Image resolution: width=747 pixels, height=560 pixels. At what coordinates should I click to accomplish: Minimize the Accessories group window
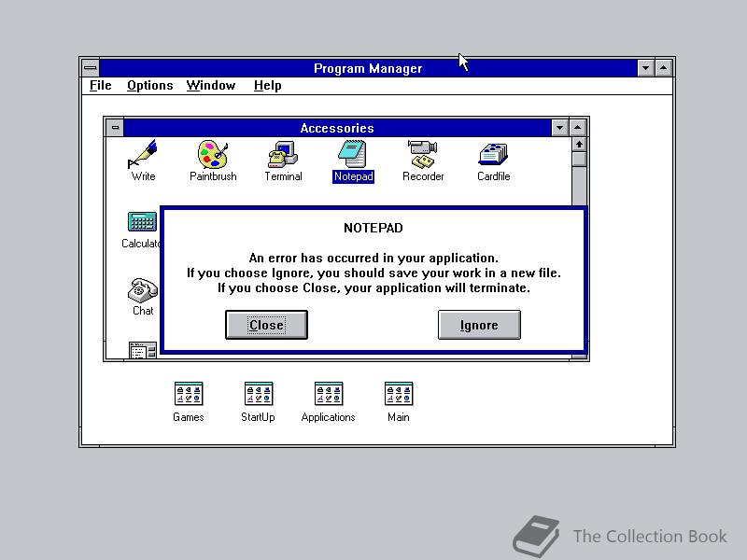(x=559, y=128)
